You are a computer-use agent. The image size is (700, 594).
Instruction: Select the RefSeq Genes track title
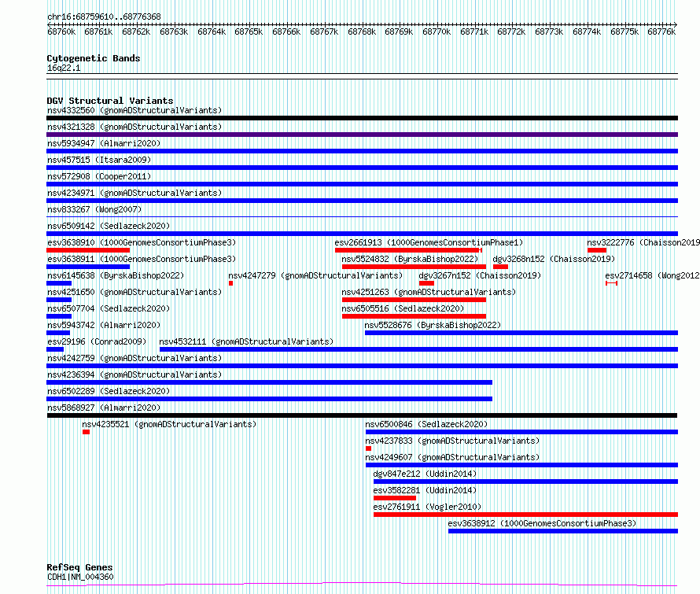(79, 568)
